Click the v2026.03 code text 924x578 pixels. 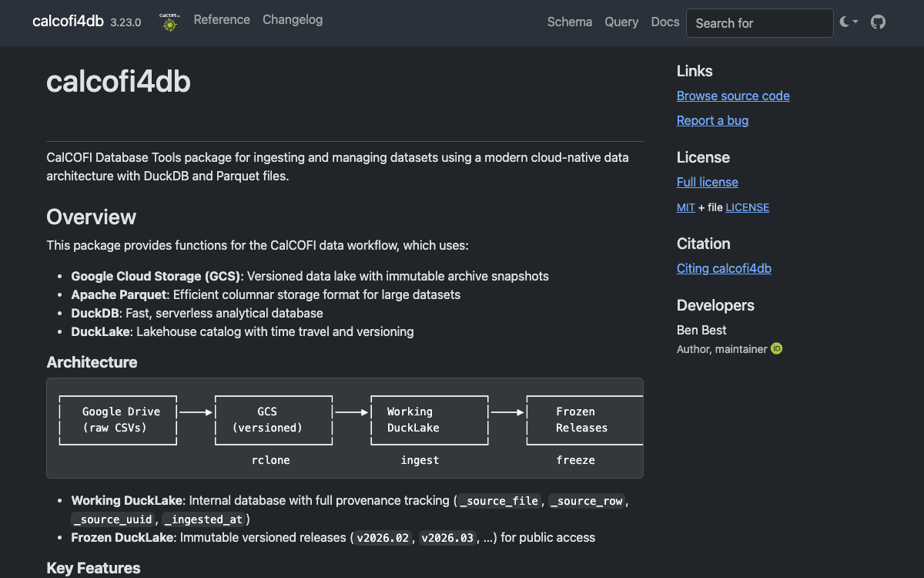[448, 538]
